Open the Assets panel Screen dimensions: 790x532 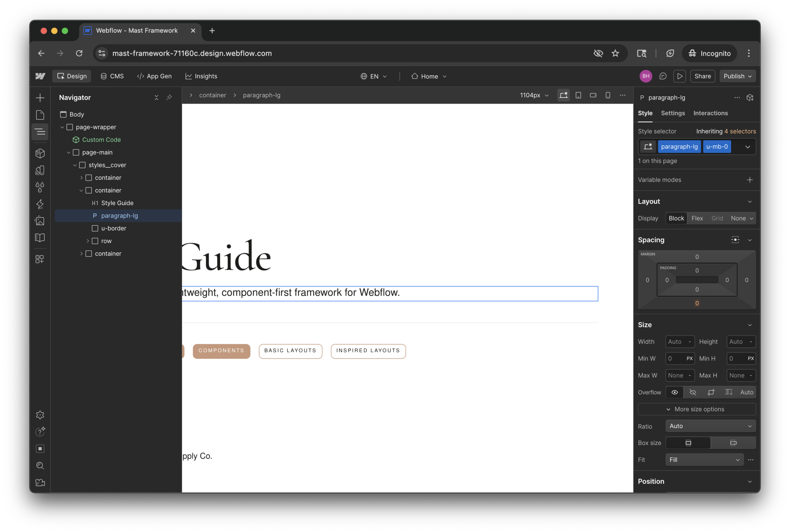[40, 221]
